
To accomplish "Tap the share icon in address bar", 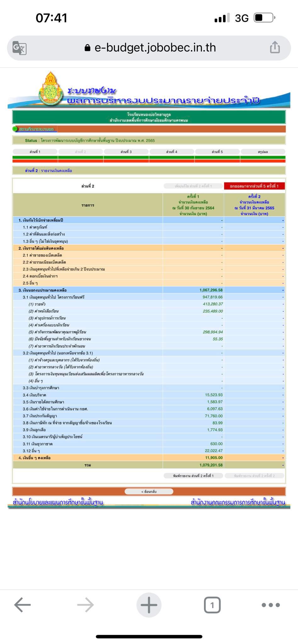I will tap(274, 48).
